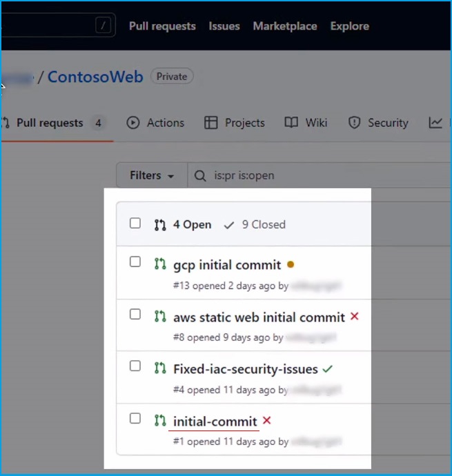Click the Private repository badge

coord(172,77)
